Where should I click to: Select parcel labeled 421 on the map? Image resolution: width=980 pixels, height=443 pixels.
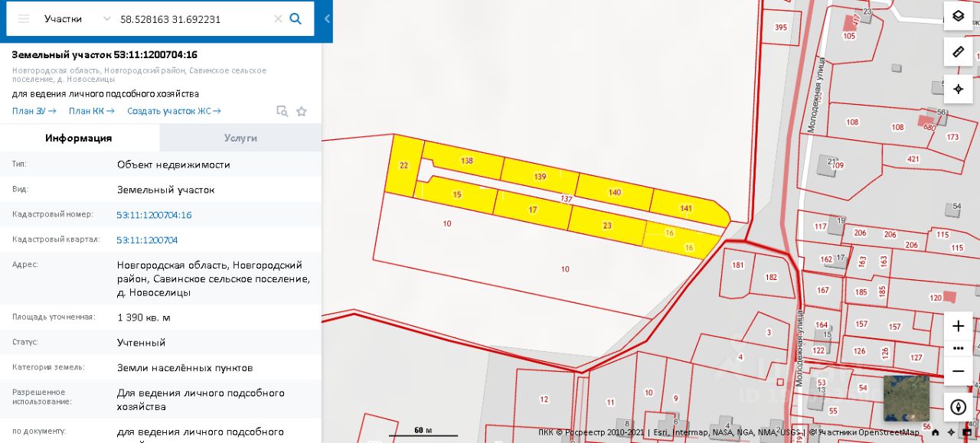[913, 159]
